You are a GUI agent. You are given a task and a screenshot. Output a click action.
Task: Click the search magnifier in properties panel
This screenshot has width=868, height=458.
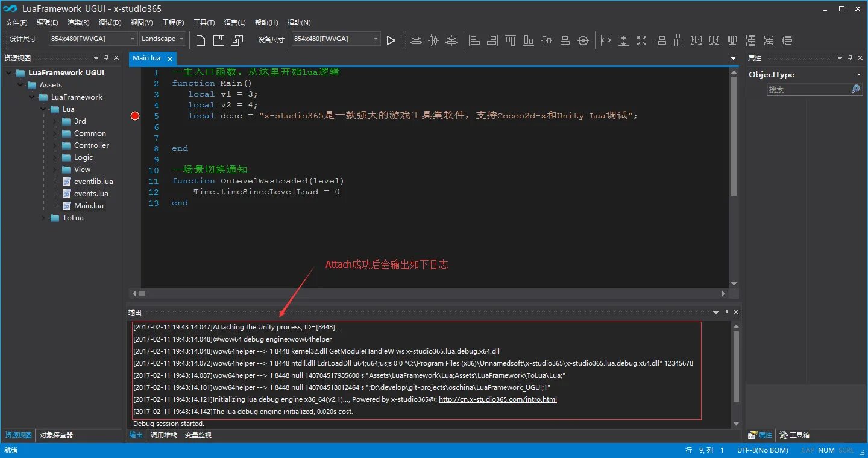(x=855, y=89)
